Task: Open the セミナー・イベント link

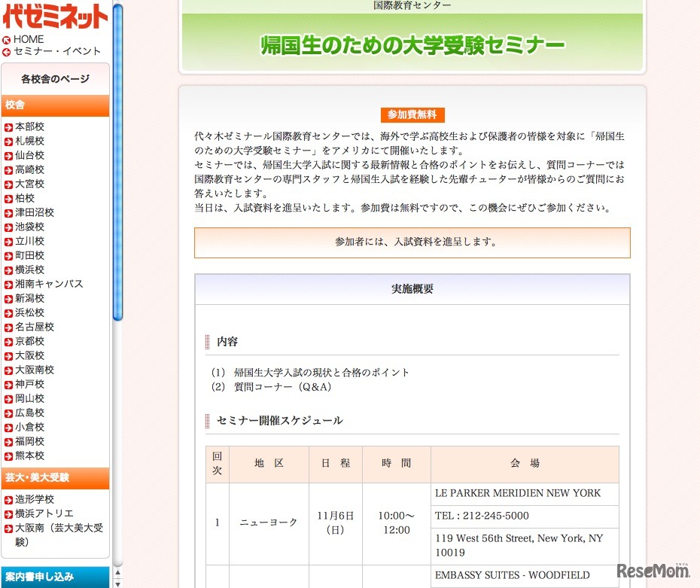Action: click(57, 51)
